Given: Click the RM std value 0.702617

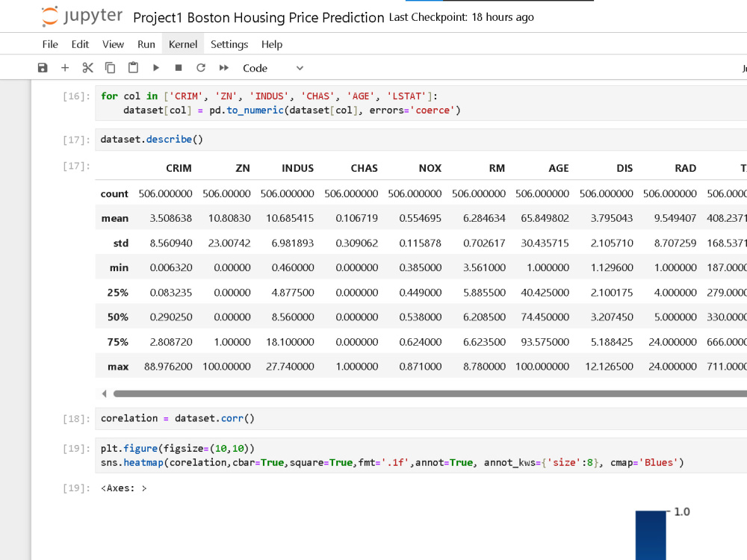Looking at the screenshot, I should pyautogui.click(x=484, y=243).
